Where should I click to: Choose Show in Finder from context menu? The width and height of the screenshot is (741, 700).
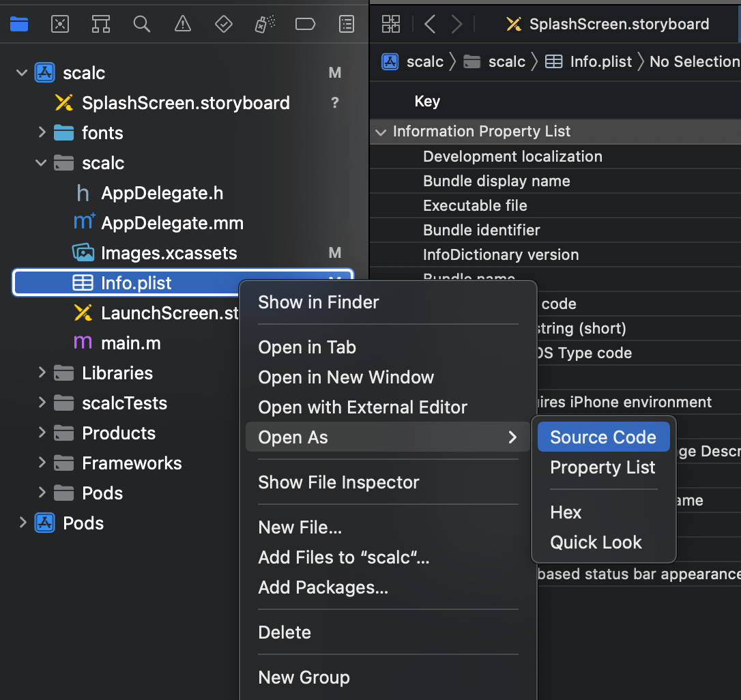coord(388,302)
